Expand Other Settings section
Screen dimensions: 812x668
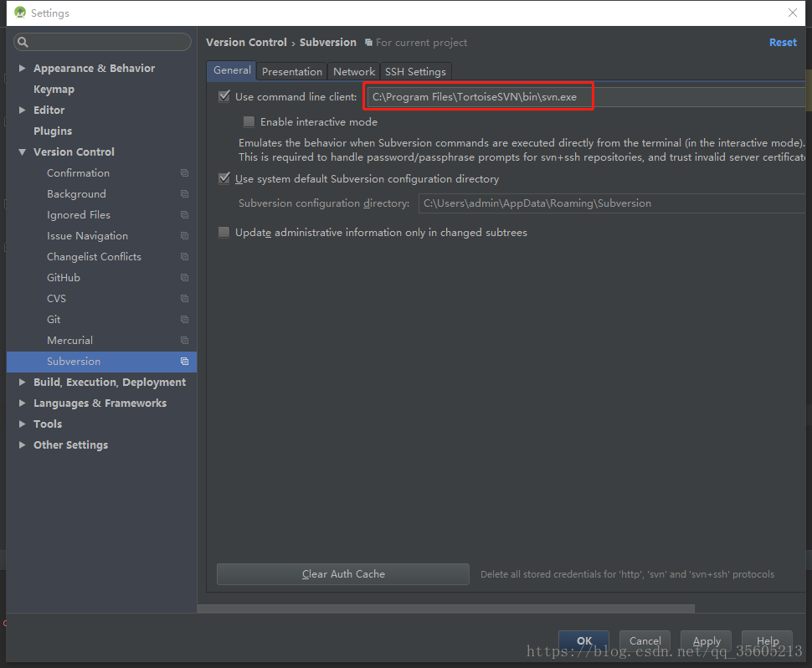click(x=23, y=444)
